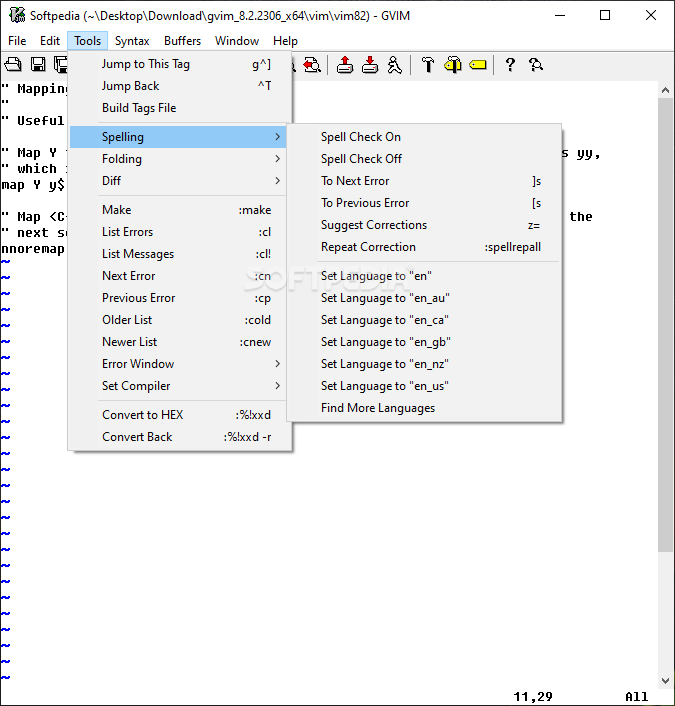Select Jump to This Tag
The width and height of the screenshot is (675, 706).
click(178, 64)
